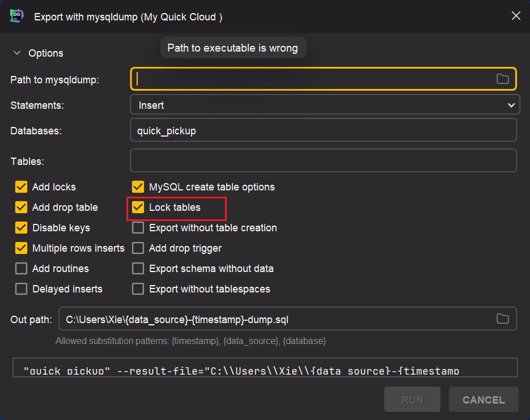Disable the Disable keys checkbox

click(22, 228)
